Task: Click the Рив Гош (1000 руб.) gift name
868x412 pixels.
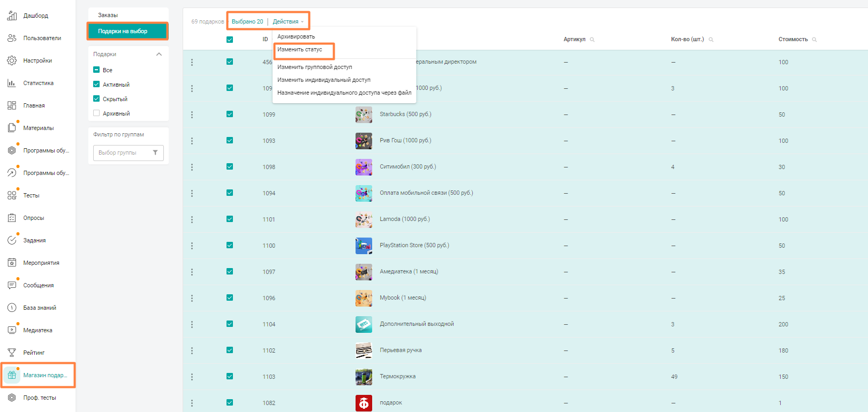Action: pyautogui.click(x=405, y=140)
